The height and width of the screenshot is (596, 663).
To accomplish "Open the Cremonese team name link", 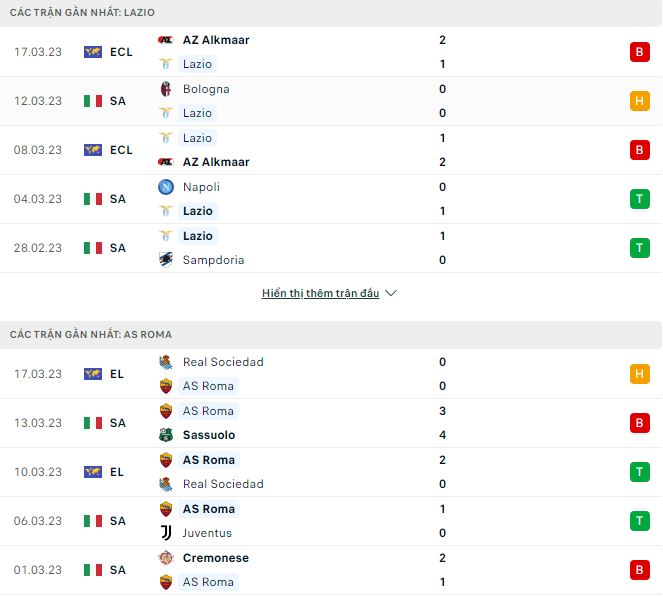I will pyautogui.click(x=216, y=558).
